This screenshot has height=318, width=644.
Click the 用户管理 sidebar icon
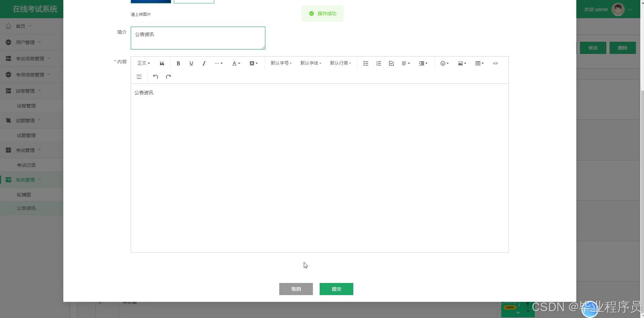pos(8,42)
